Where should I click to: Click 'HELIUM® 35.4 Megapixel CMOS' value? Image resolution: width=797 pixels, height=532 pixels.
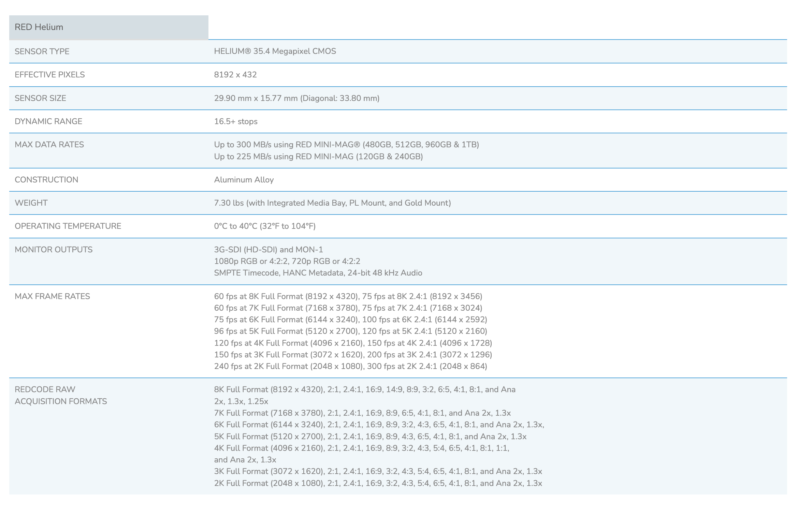tap(275, 51)
